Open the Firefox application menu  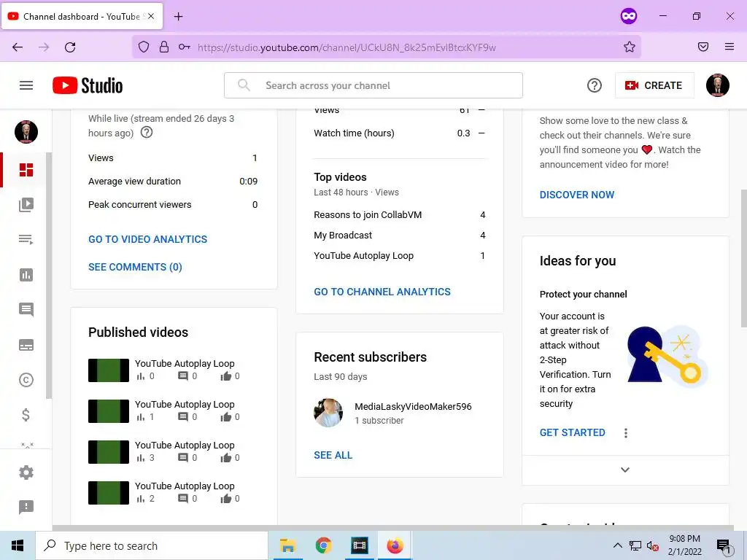(729, 47)
